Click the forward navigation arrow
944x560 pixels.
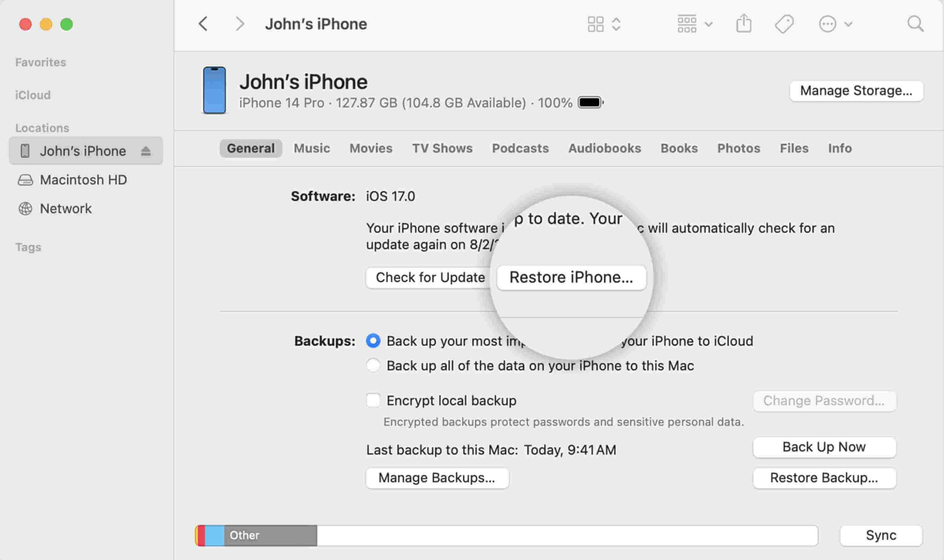[x=240, y=24]
